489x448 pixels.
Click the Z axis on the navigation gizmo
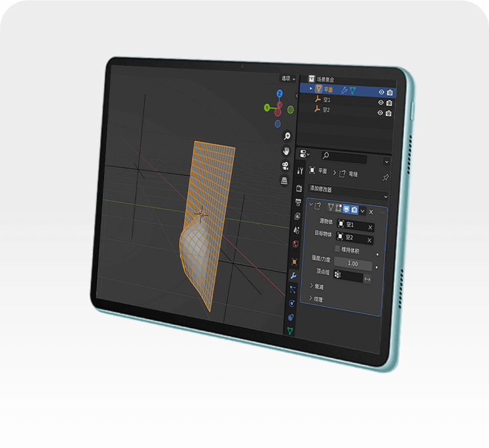[279, 93]
